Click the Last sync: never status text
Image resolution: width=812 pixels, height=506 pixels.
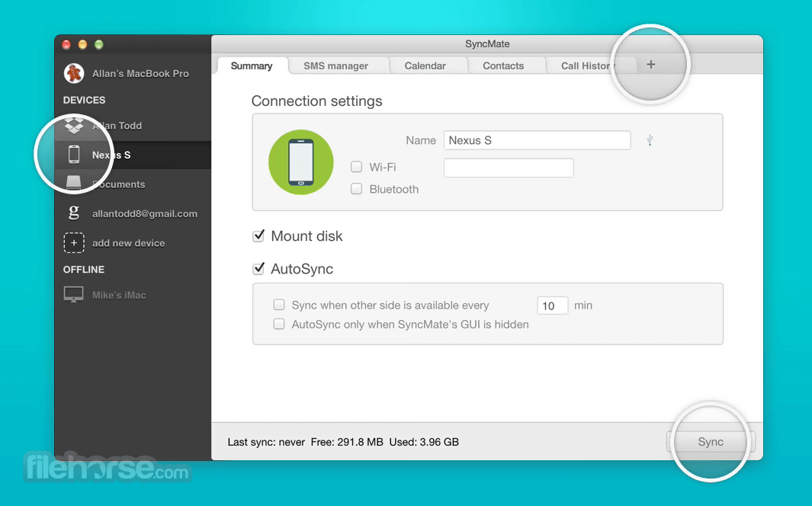[266, 442]
